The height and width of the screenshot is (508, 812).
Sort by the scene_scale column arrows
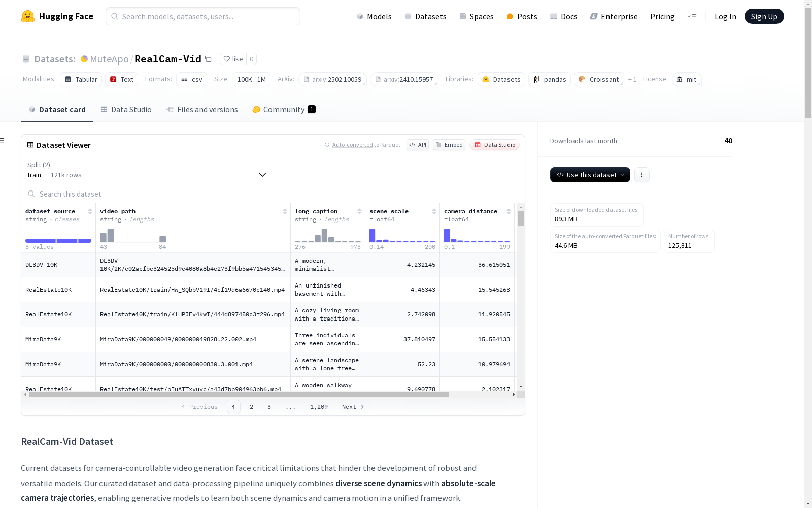(434, 211)
